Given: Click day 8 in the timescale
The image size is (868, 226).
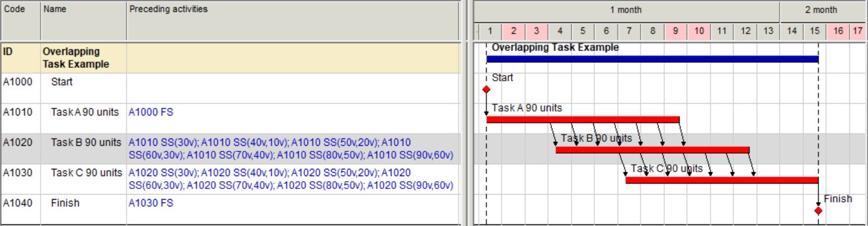Looking at the screenshot, I should (x=652, y=31).
